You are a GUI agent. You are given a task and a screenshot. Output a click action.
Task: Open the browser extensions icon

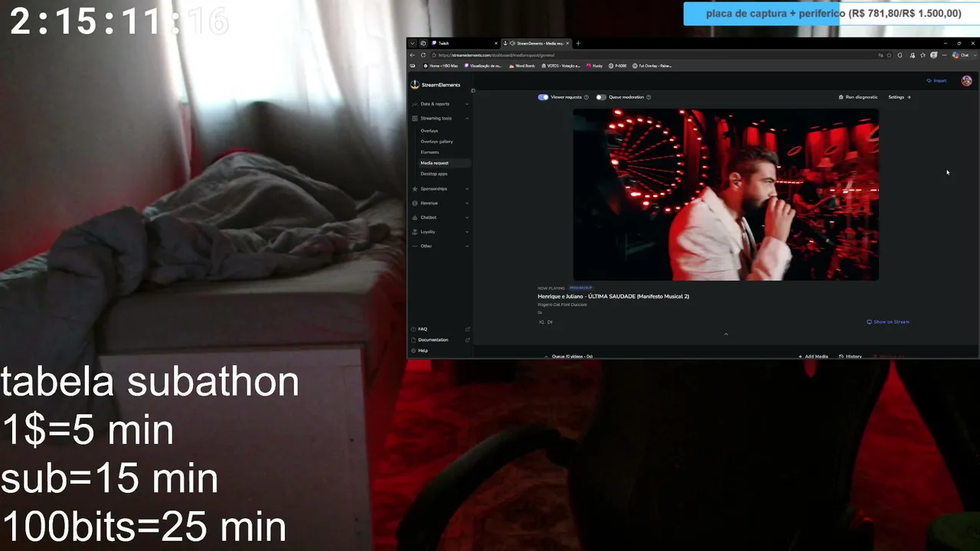coord(900,55)
